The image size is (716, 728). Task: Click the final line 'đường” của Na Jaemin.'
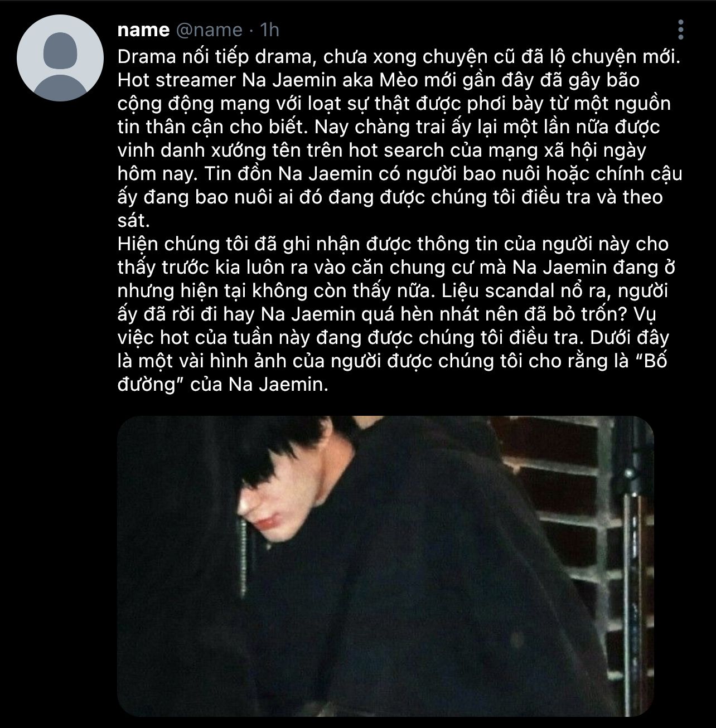point(223,385)
